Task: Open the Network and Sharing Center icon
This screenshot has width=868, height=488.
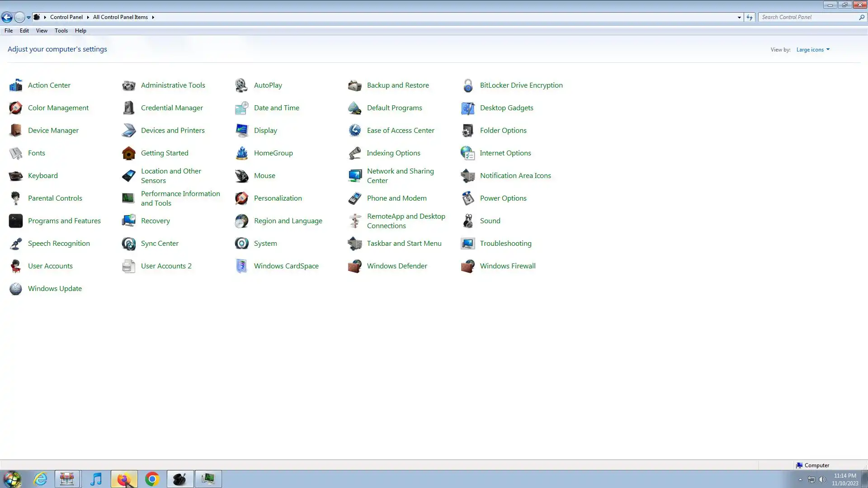Action: pyautogui.click(x=355, y=176)
